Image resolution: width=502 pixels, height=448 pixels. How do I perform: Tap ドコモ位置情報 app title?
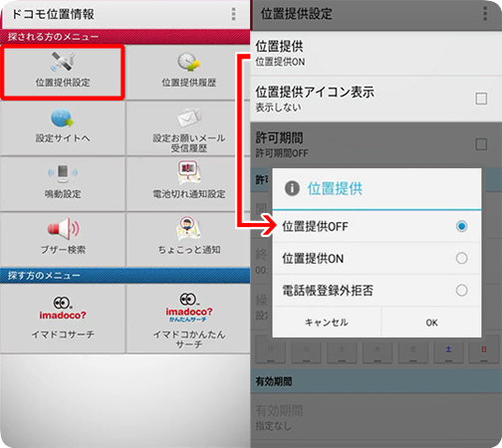click(x=53, y=14)
